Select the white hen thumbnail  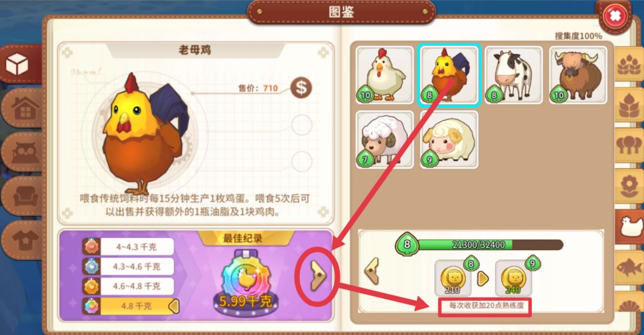pyautogui.click(x=385, y=75)
